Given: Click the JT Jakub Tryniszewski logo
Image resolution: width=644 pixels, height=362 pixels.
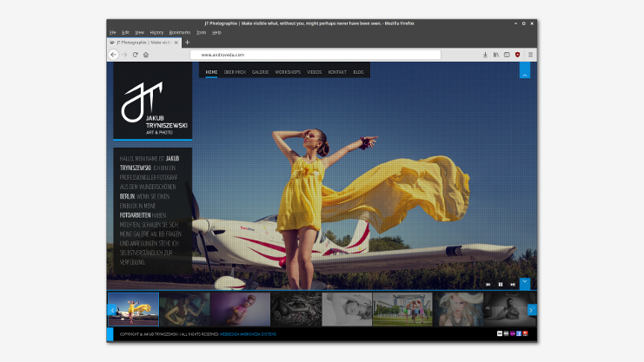Looking at the screenshot, I should point(153,101).
